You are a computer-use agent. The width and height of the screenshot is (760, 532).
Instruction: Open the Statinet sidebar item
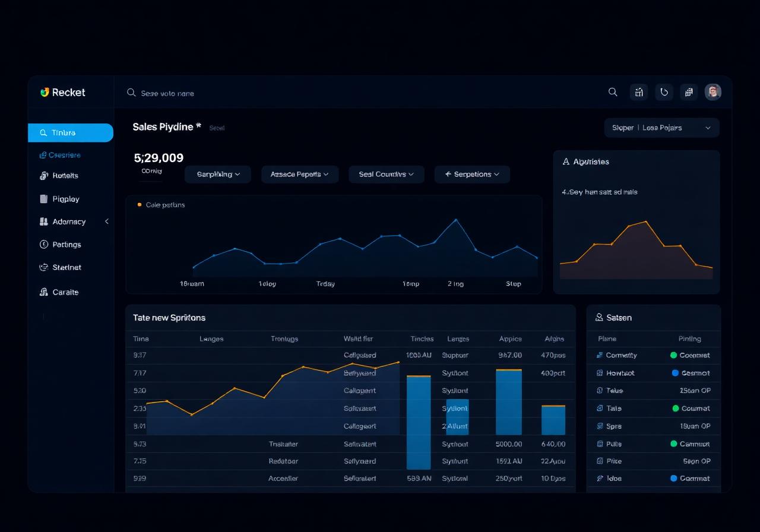[66, 267]
